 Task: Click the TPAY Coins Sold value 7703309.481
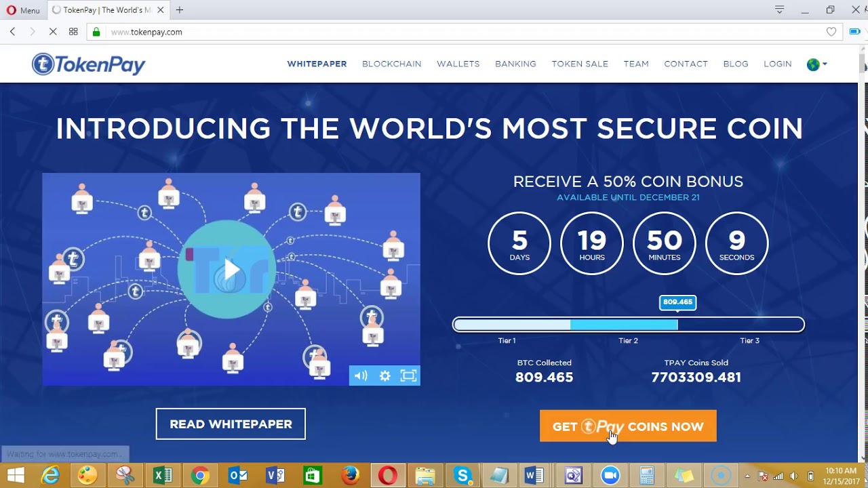(x=696, y=378)
